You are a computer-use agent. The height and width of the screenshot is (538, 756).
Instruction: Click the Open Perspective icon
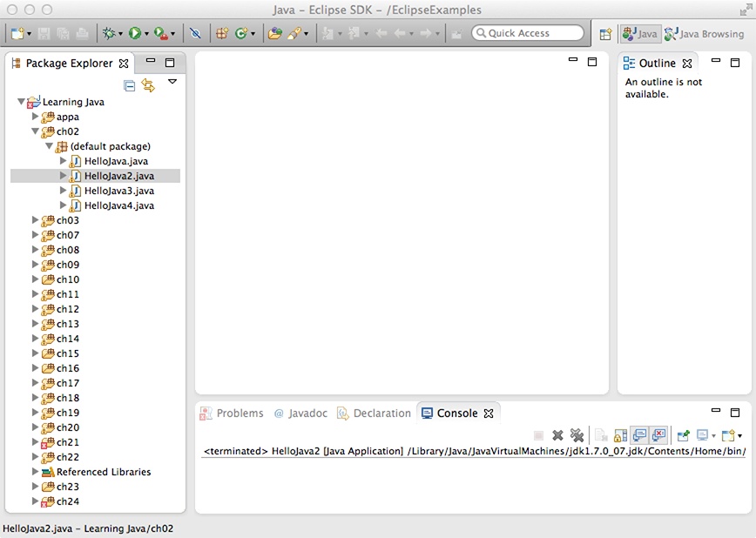point(605,34)
